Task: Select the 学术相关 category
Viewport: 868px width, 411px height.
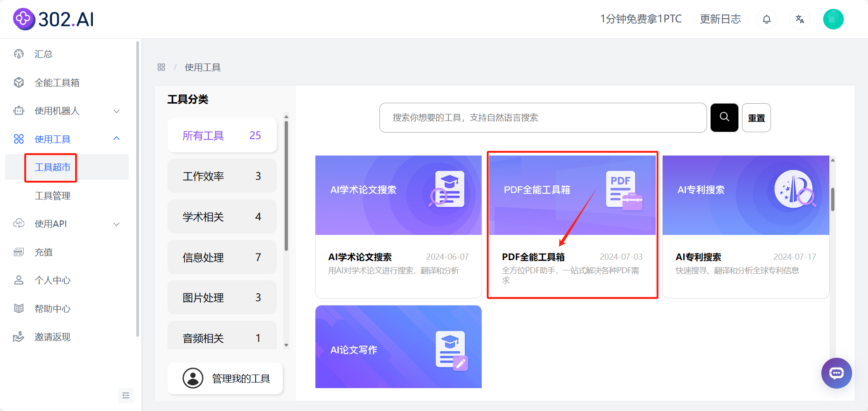Action: tap(222, 217)
